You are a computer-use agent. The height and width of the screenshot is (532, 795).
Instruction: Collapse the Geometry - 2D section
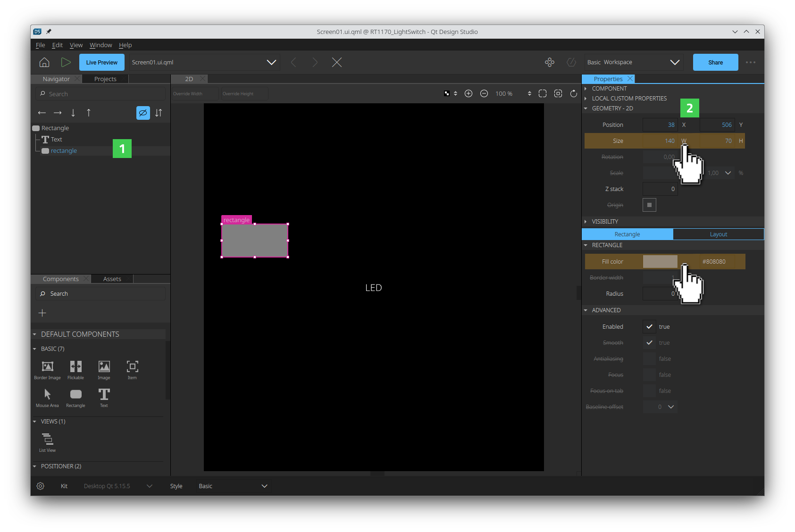point(586,108)
